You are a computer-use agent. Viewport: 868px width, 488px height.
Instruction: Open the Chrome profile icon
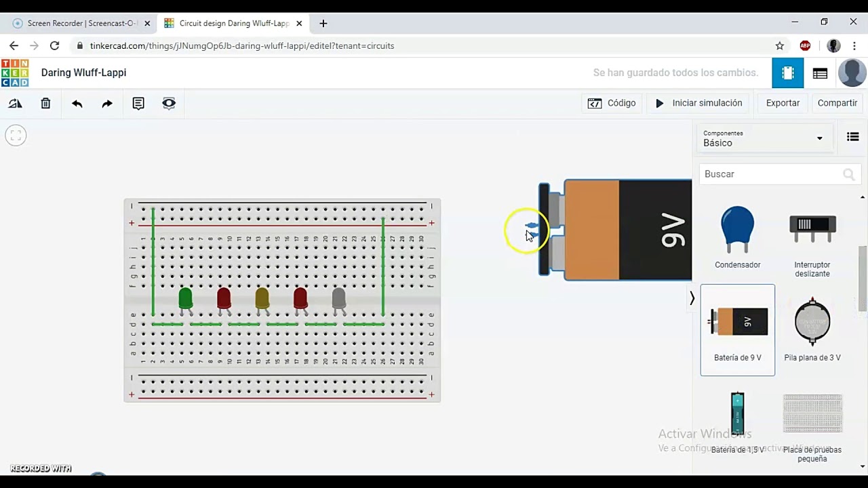833,45
